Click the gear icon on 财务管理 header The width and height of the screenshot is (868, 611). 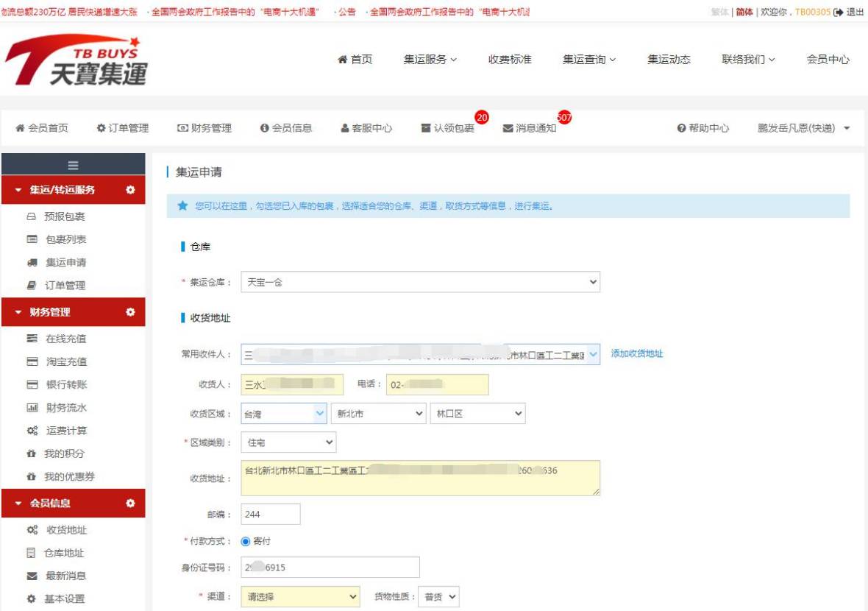tap(130, 312)
